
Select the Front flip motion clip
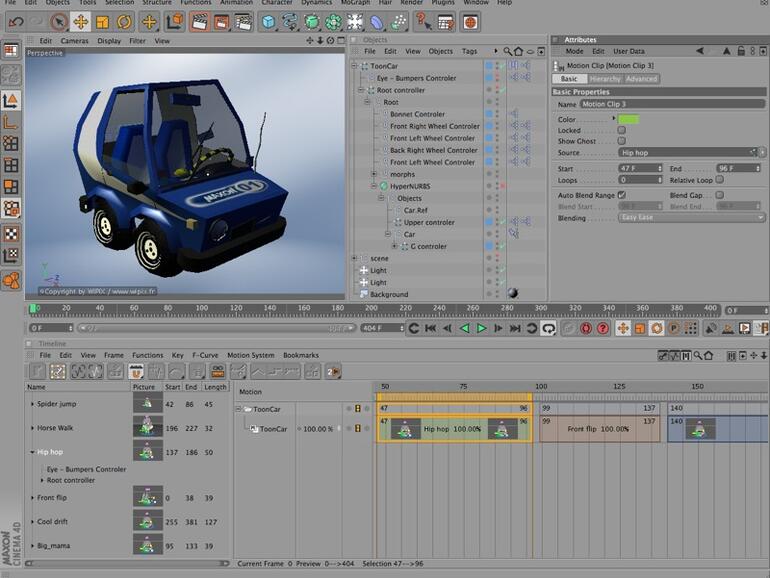tap(598, 429)
